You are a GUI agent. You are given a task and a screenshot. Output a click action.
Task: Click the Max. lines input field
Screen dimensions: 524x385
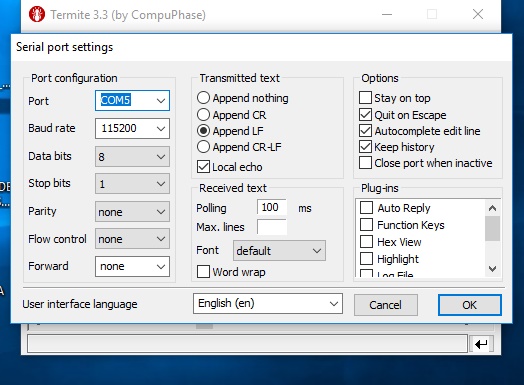(272, 227)
